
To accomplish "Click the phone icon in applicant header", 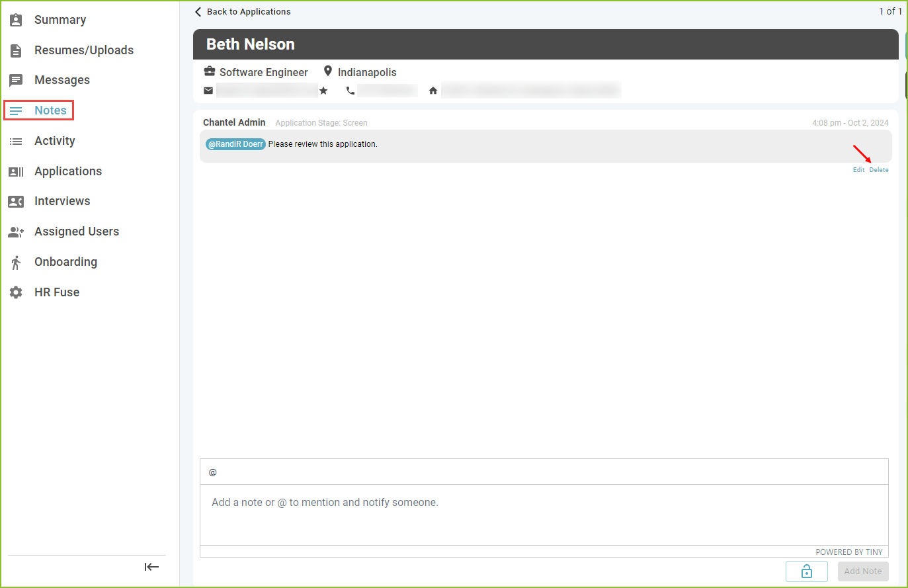I will coord(351,91).
